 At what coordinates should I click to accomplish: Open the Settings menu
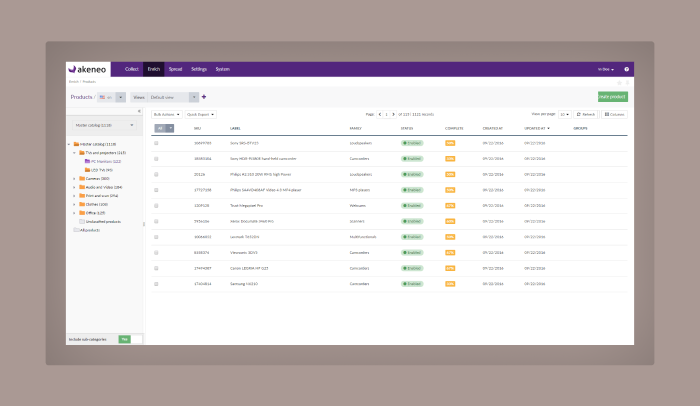point(199,69)
